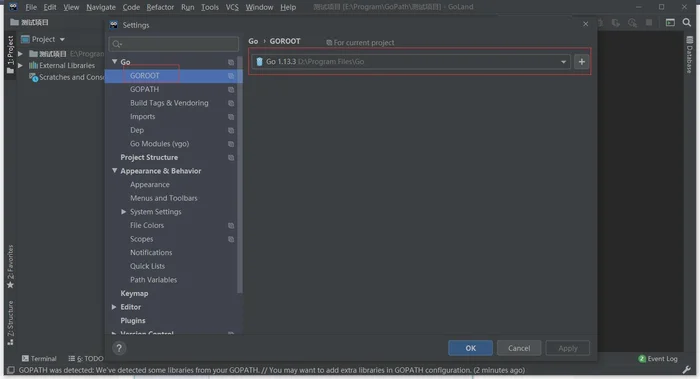This screenshot has height=379, width=700.
Task: Toggle the Z: Structure tool window
Action: [10, 323]
